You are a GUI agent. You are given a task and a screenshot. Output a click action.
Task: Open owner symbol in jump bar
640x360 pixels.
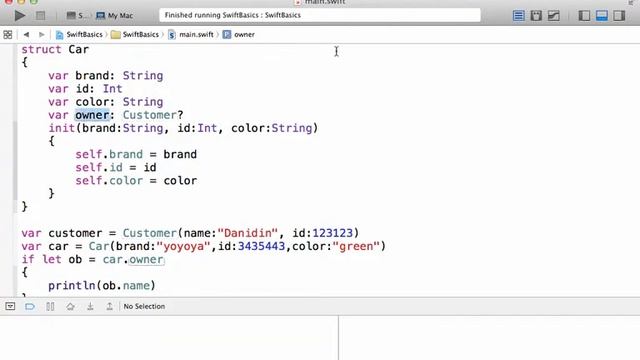click(239, 35)
